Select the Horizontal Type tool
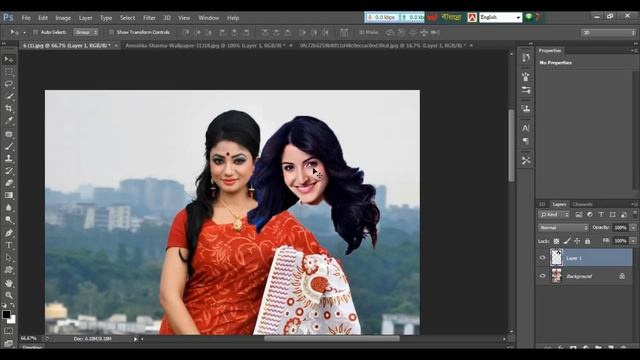The height and width of the screenshot is (360, 640). click(x=9, y=245)
